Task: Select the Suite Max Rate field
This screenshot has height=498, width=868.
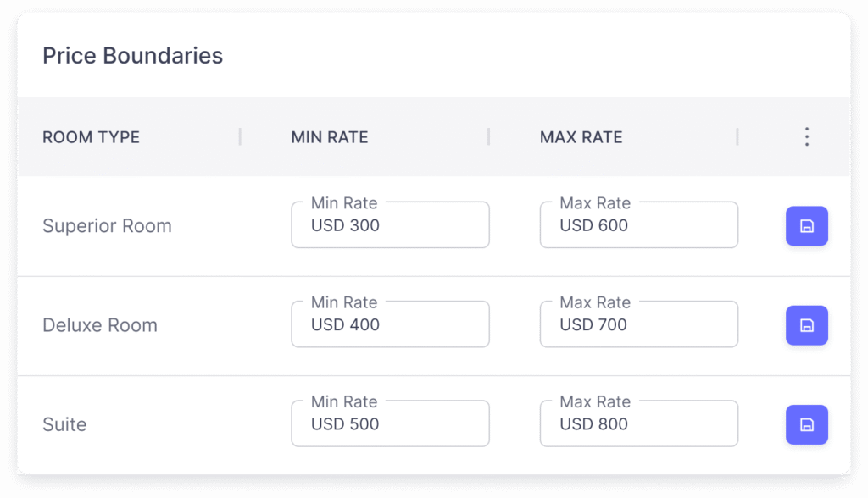Action: pyautogui.click(x=638, y=424)
